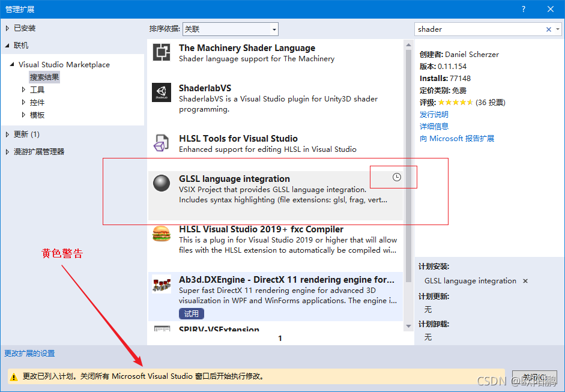Image resolution: width=565 pixels, height=392 pixels.
Task: Close the 管理扩展 dialog window
Action: click(550, 9)
